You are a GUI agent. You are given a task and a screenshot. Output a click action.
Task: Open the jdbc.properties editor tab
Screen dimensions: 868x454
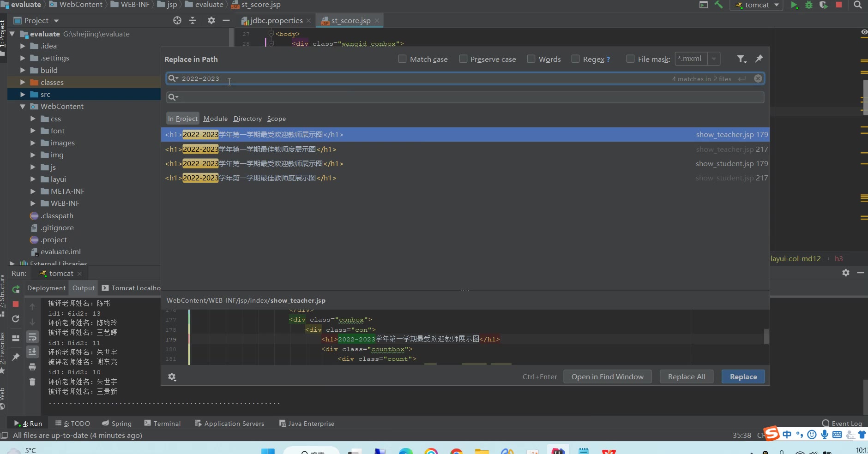pos(276,20)
